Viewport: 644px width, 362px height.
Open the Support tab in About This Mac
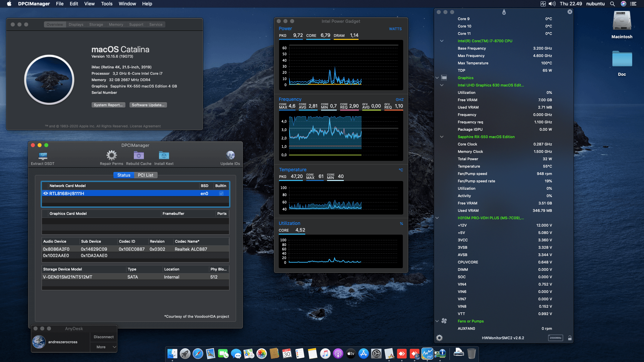click(x=136, y=24)
